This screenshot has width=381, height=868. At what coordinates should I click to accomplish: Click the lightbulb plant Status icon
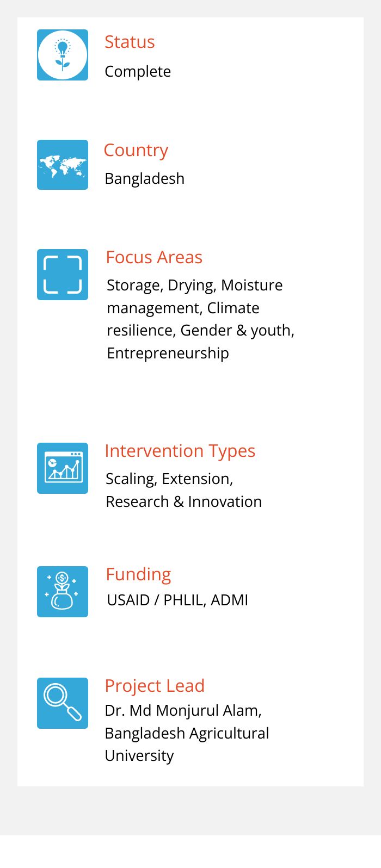click(63, 55)
